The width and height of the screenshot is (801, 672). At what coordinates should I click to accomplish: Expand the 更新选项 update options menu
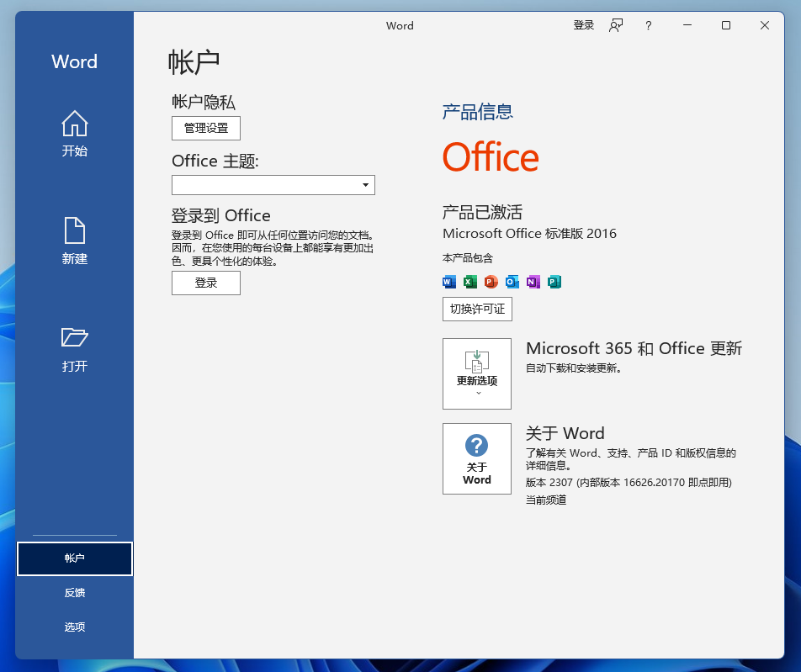coord(476,373)
